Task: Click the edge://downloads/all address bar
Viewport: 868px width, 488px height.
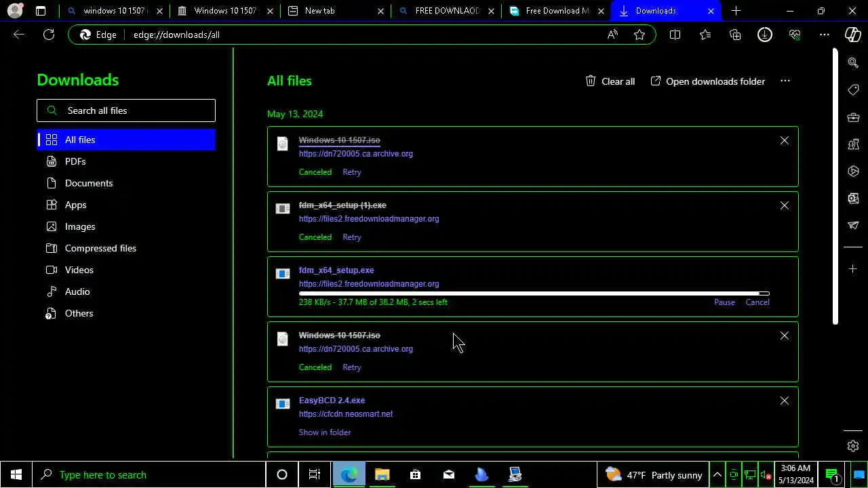Action: 362,35
